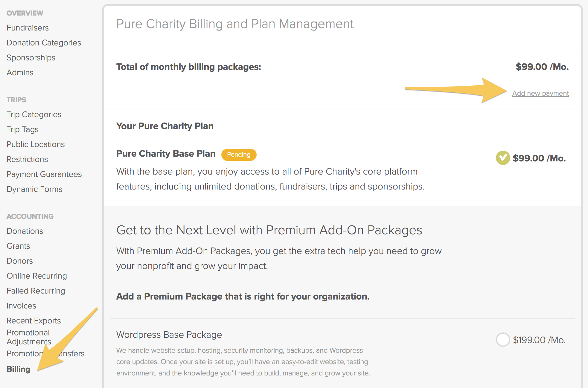
Task: Go to Dynamic Forms
Action: click(34, 189)
